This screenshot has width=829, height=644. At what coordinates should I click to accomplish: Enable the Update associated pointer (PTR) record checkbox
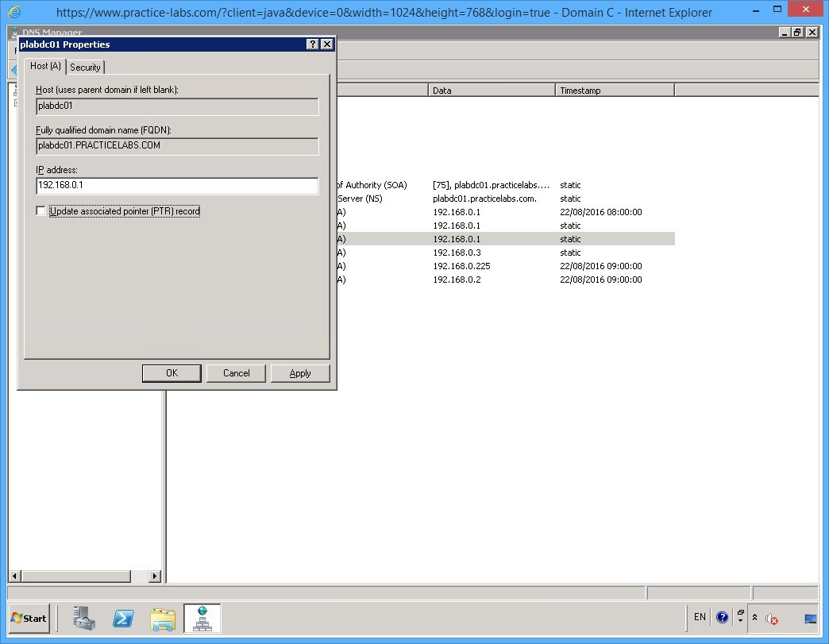click(x=40, y=210)
